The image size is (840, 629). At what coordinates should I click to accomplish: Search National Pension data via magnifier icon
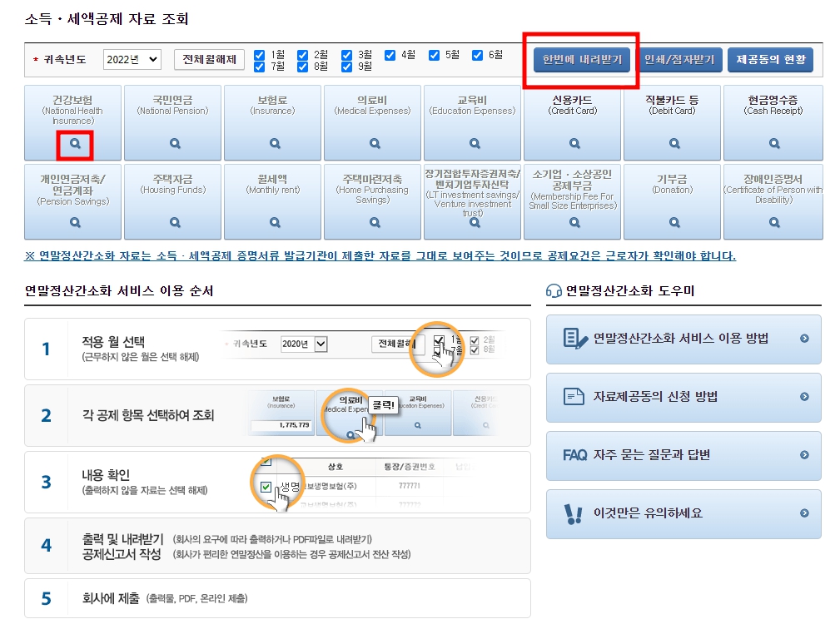point(176,143)
